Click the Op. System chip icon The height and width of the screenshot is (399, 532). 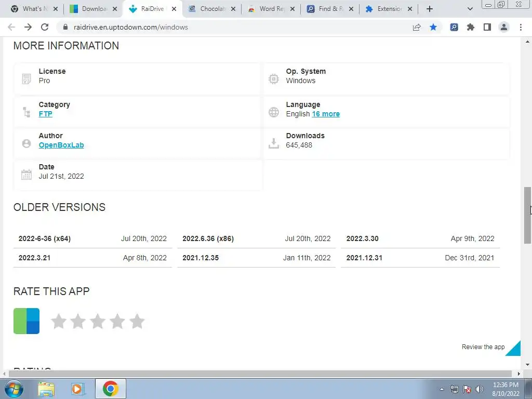273,79
